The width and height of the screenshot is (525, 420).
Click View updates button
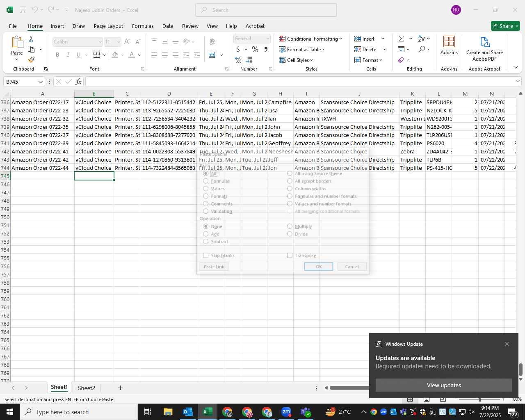tap(444, 385)
